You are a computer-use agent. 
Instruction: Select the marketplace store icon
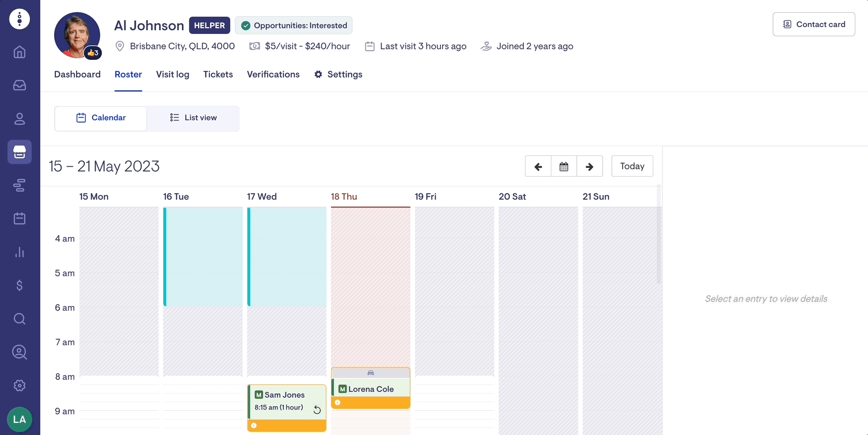(20, 152)
